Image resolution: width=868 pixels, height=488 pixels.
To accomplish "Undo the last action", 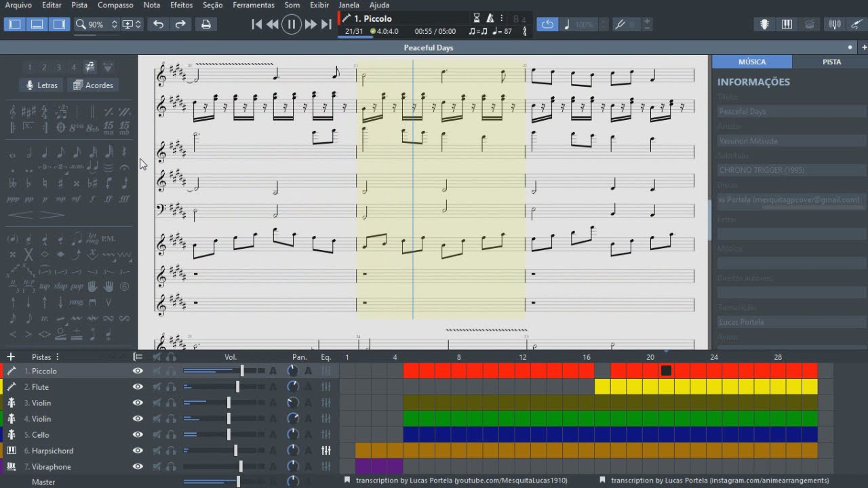I will point(158,24).
